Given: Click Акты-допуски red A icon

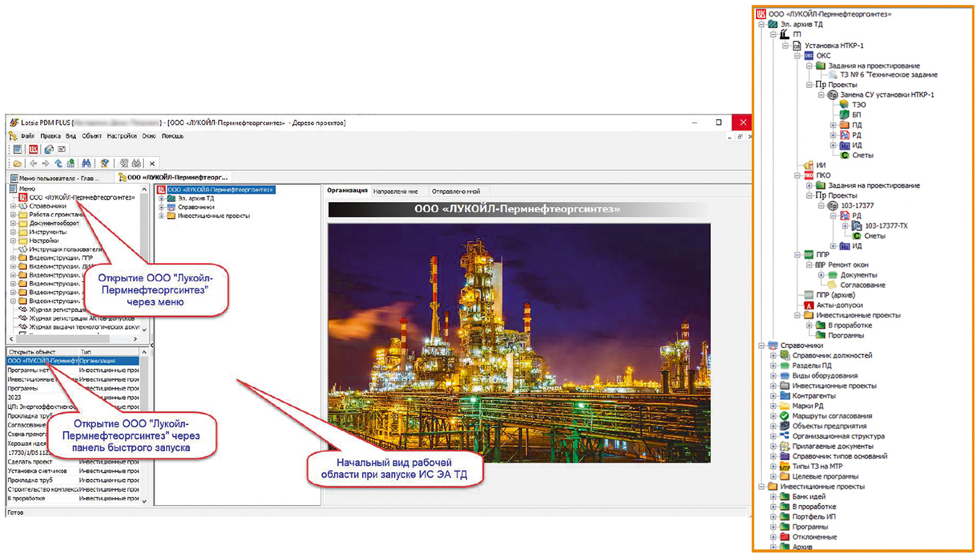Looking at the screenshot, I should pos(808,305).
